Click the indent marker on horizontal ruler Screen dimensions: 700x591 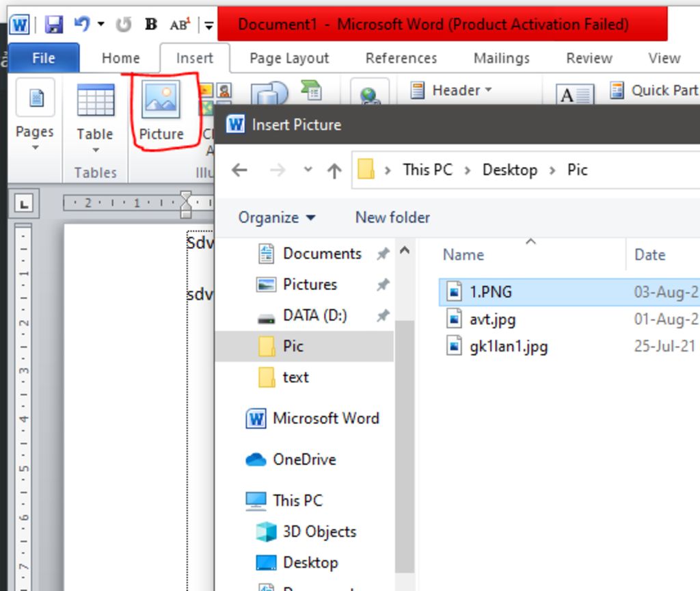186,205
